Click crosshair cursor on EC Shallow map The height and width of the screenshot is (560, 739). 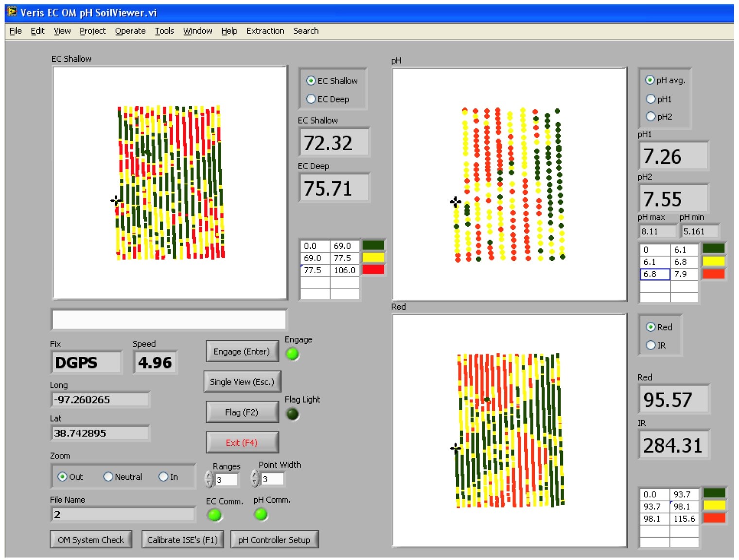click(x=116, y=200)
